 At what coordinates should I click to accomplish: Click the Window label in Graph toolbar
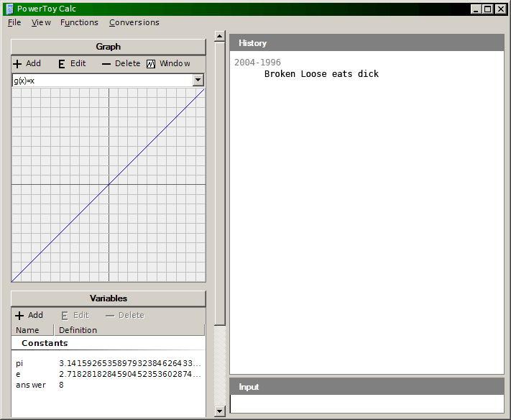pos(175,63)
